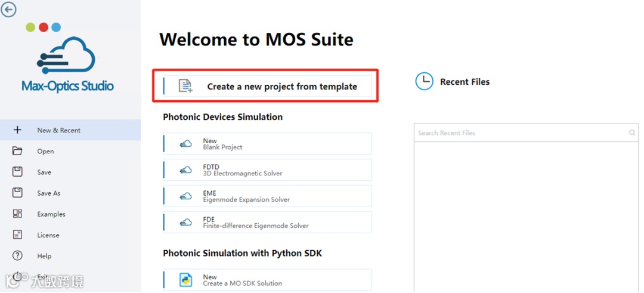Screen dimensions: 644x293
Task: Click the cloud icon for EME
Action: [x=185, y=196]
